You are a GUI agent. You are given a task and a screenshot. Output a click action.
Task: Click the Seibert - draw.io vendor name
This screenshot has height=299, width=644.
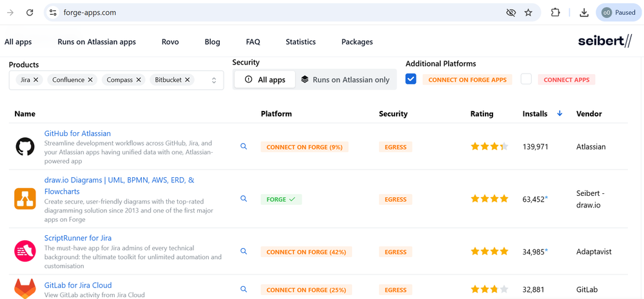coord(590,198)
